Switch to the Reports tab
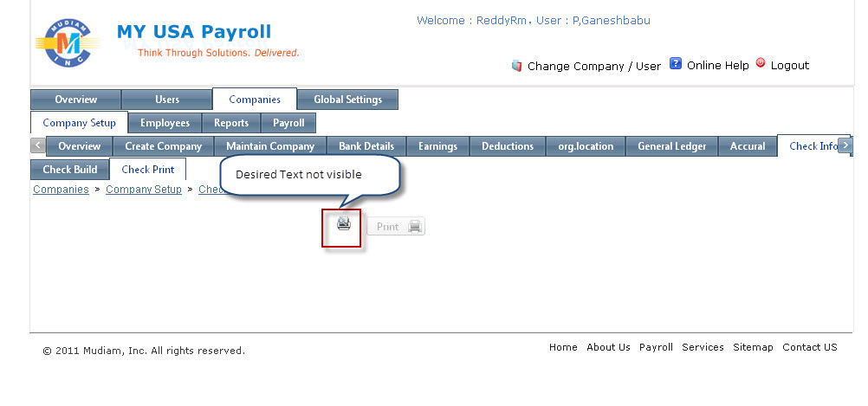 pyautogui.click(x=231, y=123)
